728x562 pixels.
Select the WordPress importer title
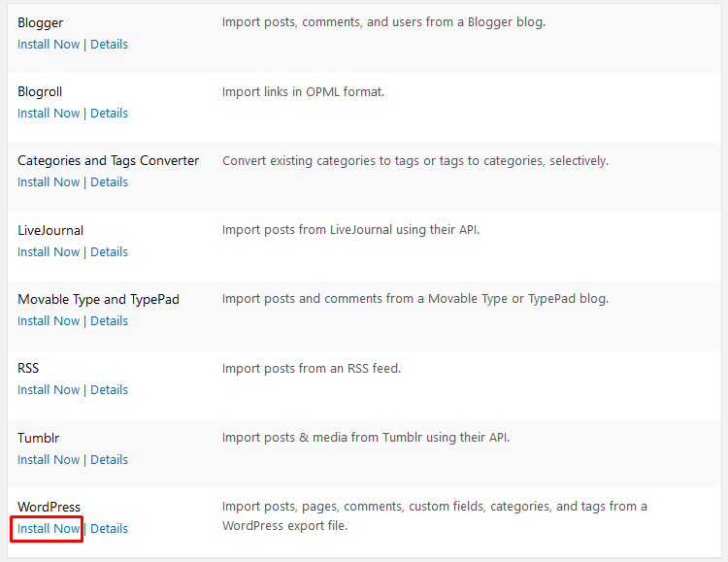[x=49, y=507]
